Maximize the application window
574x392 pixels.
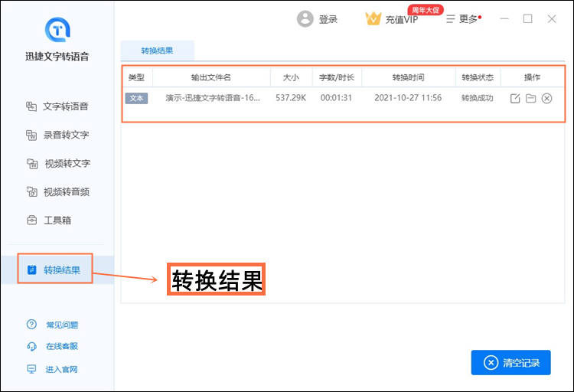(x=528, y=18)
